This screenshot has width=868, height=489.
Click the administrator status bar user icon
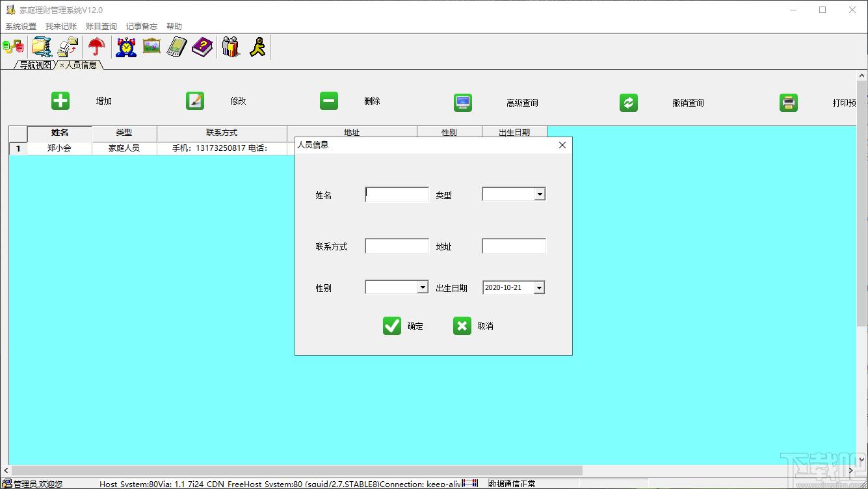point(7,484)
